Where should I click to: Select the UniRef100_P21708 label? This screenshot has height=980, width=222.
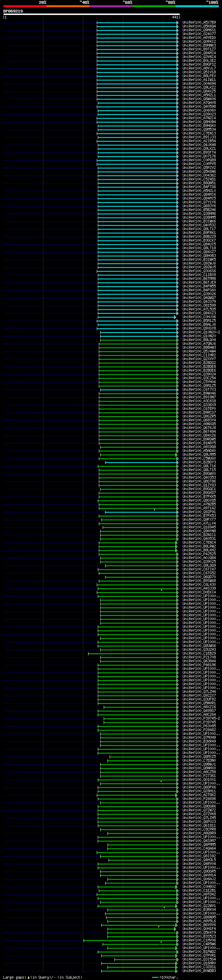point(199,657)
